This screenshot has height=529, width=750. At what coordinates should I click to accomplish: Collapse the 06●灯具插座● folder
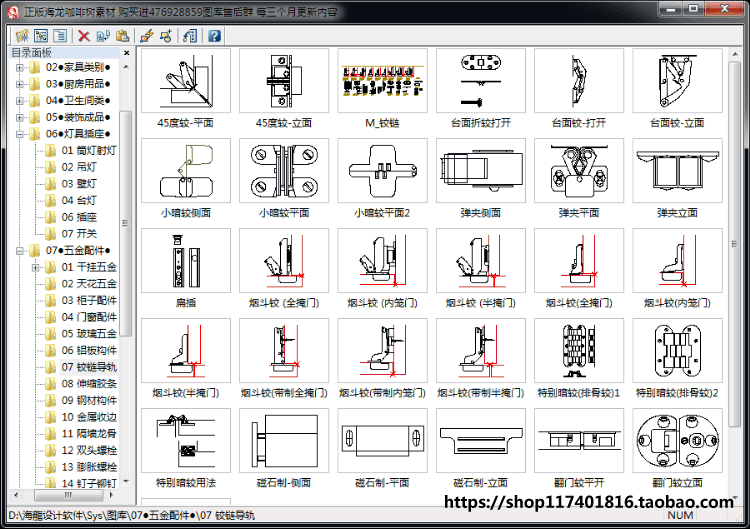[x=20, y=134]
